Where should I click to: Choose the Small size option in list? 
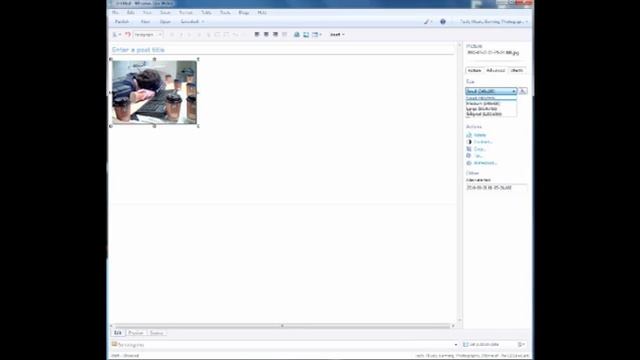tap(491, 98)
